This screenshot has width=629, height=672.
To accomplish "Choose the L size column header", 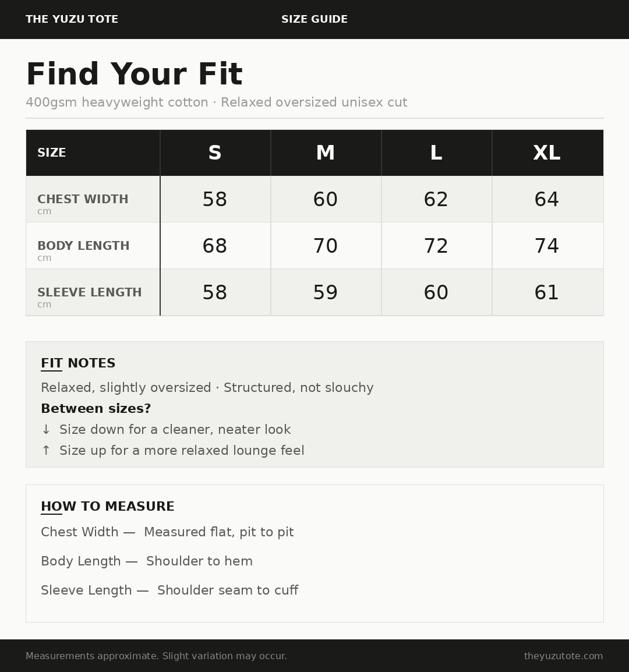I will [436, 153].
